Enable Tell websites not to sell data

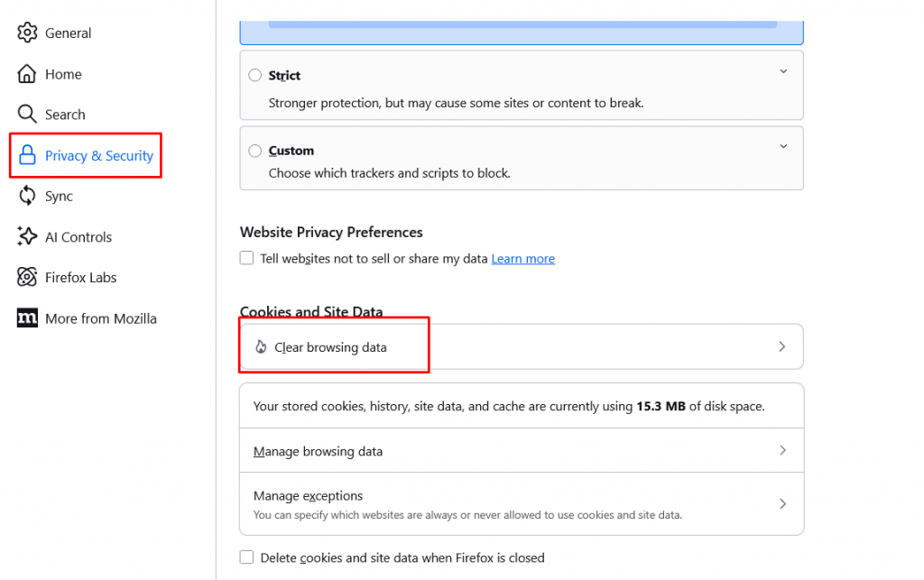coord(247,259)
